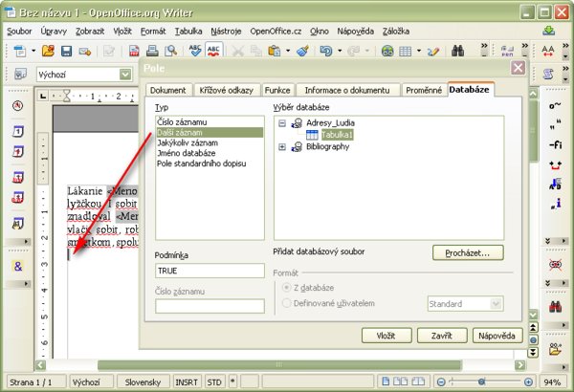The height and width of the screenshot is (392, 574).
Task: Click the Podmínka field containing TRUE
Action: [210, 271]
